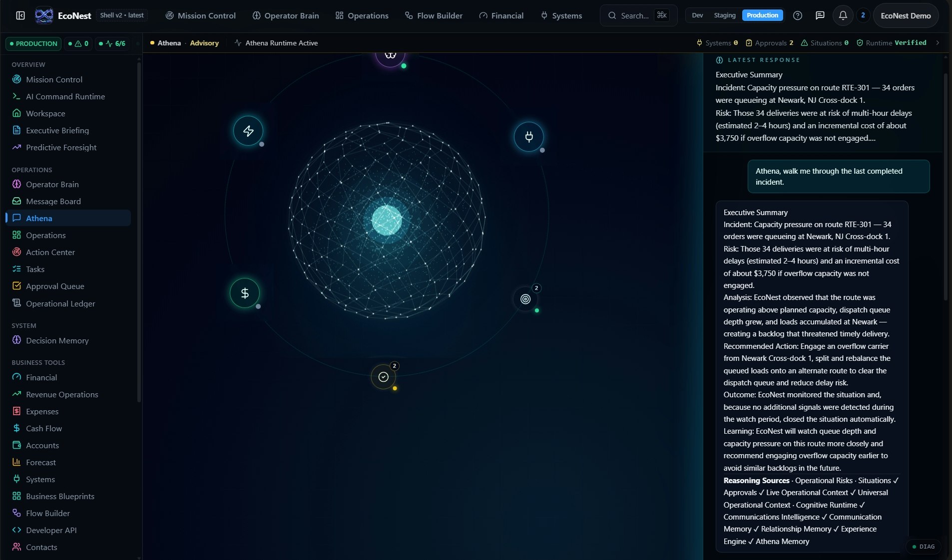Expand status bar with right chevron
Viewport: 952px width, 560px height.
coord(938,43)
